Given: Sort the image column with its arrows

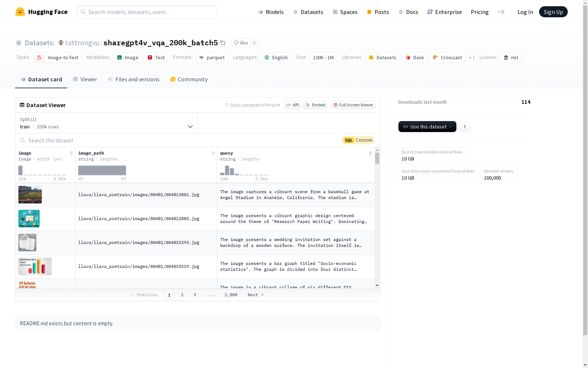Looking at the screenshot, I should pos(71,153).
